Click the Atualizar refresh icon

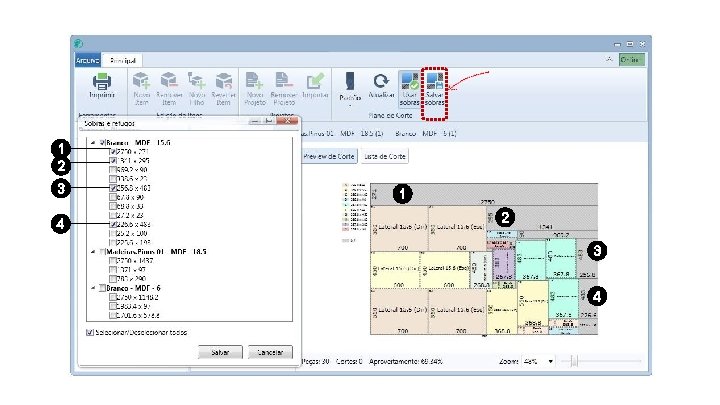click(x=381, y=81)
